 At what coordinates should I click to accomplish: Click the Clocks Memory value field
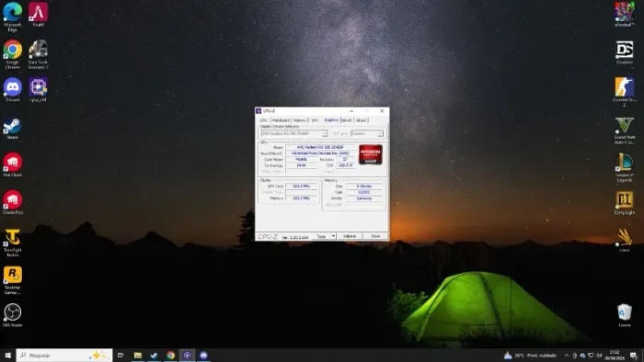301,198
